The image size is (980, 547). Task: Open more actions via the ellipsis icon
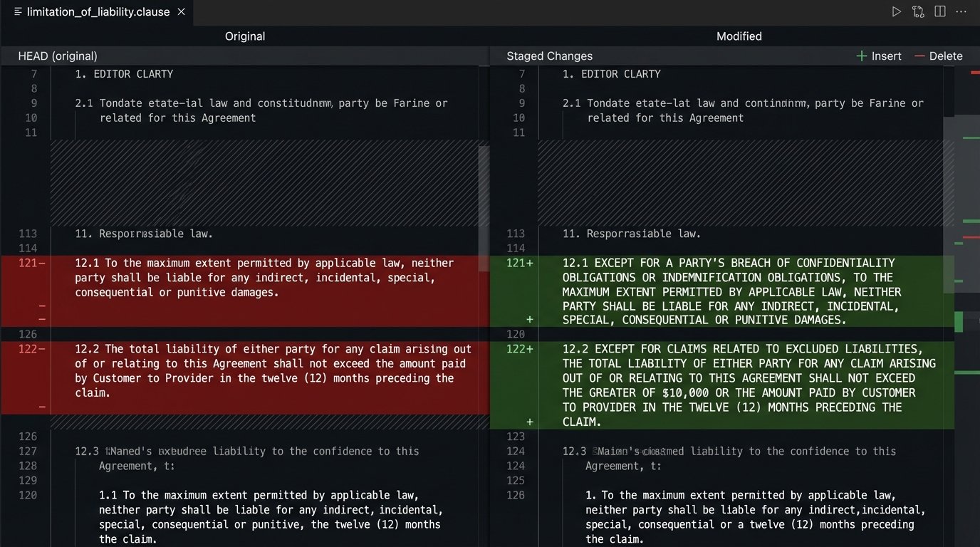(961, 11)
